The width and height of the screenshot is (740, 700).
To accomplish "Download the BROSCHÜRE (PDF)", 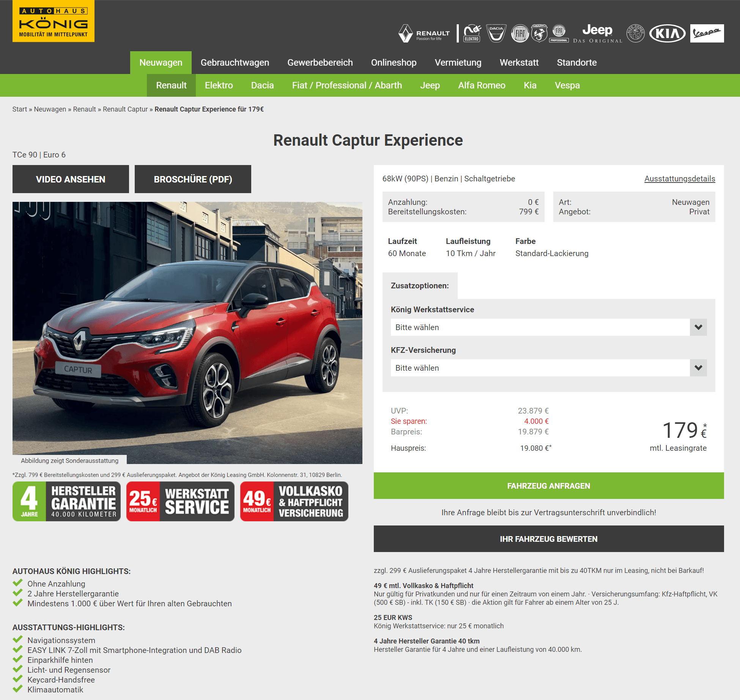I will click(193, 179).
